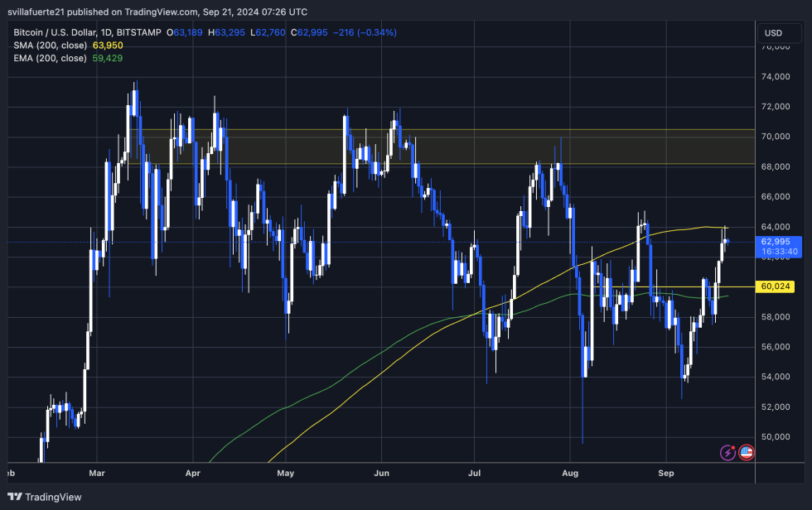This screenshot has width=812, height=510.
Task: Select the blue current price label 62,995
Action: pyautogui.click(x=777, y=240)
